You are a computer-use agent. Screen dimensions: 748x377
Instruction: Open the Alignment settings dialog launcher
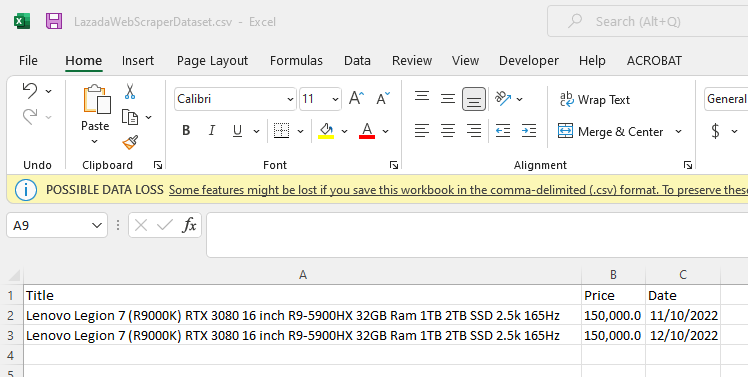click(687, 165)
